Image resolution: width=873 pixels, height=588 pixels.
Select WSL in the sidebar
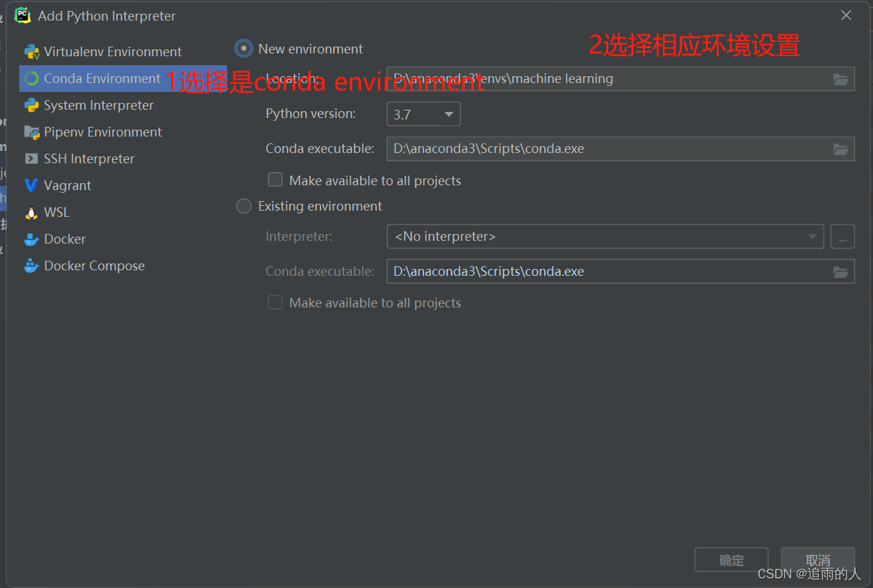[x=124, y=213]
